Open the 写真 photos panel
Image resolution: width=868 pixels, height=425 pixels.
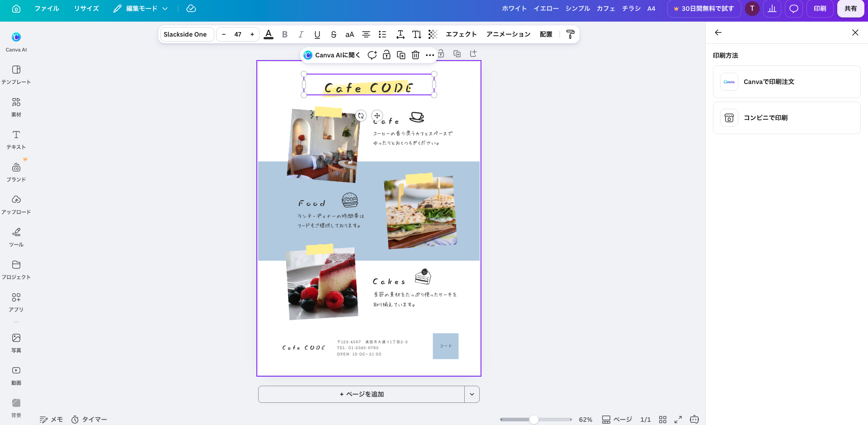16,343
